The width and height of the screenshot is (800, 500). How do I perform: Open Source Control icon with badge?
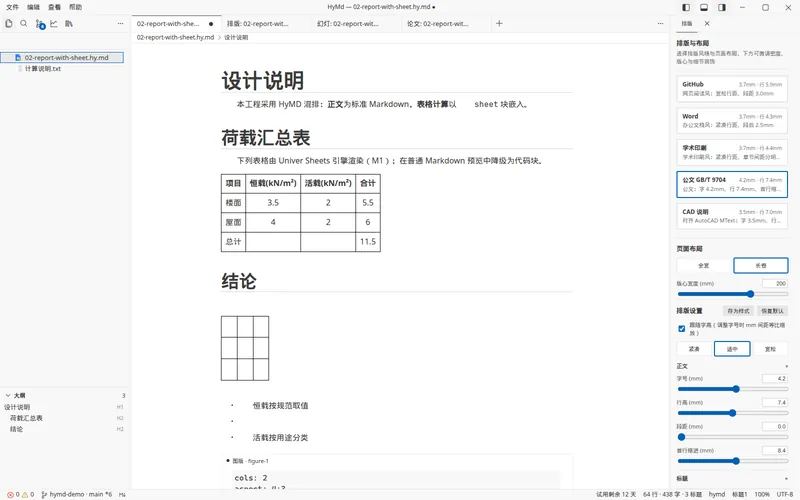pos(40,24)
